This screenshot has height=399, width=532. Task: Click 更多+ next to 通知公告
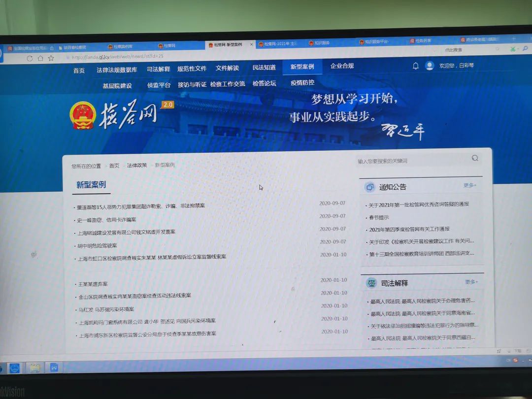click(x=470, y=185)
